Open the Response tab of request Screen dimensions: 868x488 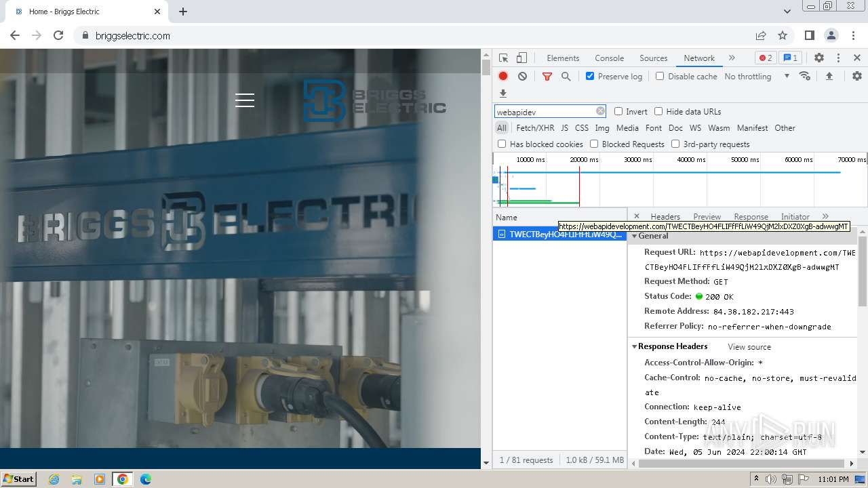[x=751, y=216]
